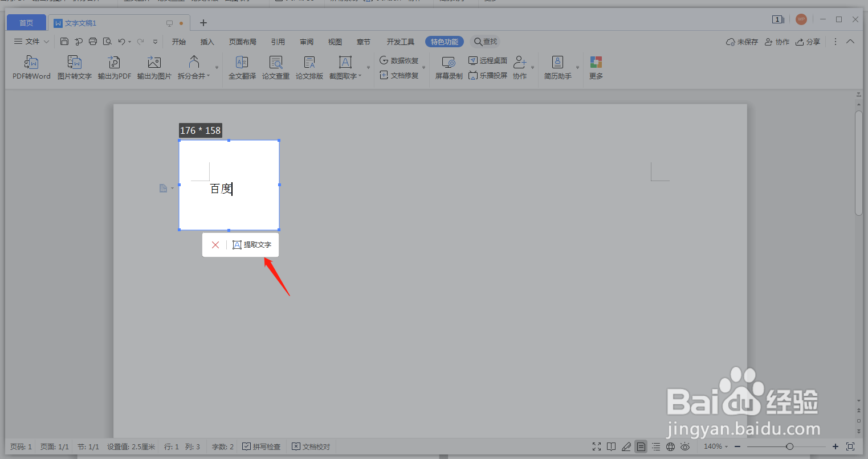Click the 分享 share button
The width and height of the screenshot is (868, 459).
(x=808, y=41)
